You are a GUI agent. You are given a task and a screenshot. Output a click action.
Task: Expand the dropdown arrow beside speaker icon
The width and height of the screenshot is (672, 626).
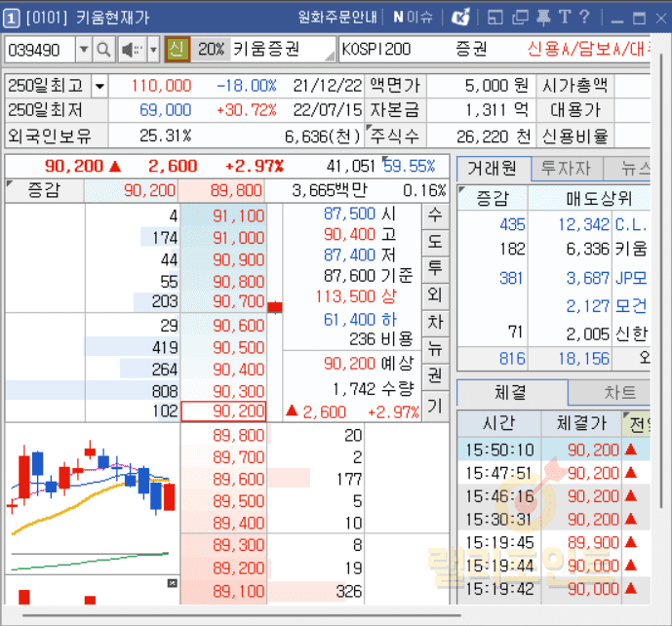pos(152,50)
